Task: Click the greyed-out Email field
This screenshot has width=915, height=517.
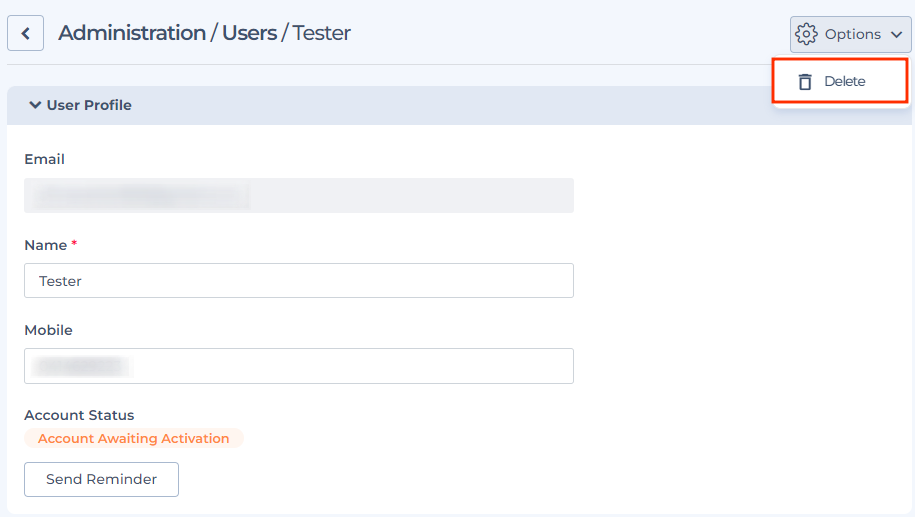Action: (299, 195)
